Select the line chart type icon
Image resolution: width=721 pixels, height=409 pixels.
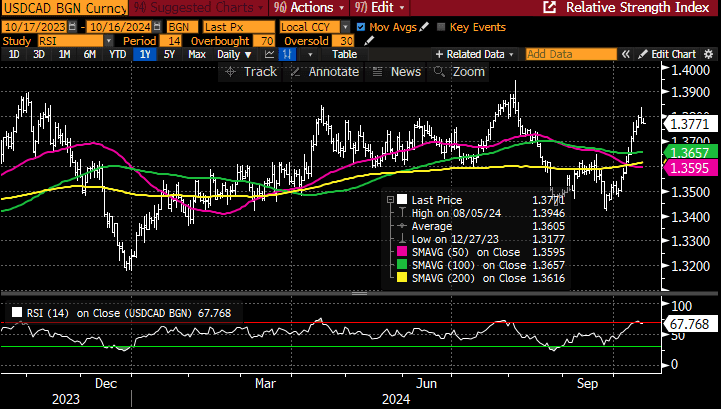(x=269, y=53)
